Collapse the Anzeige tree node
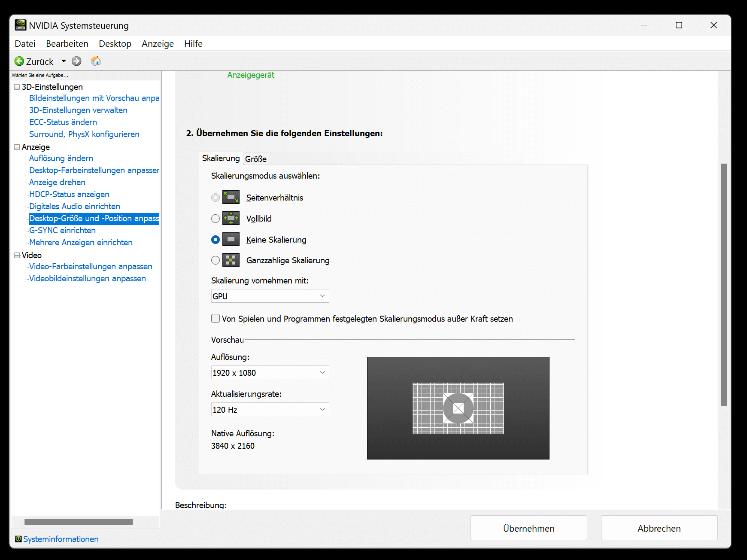 pos(17,147)
